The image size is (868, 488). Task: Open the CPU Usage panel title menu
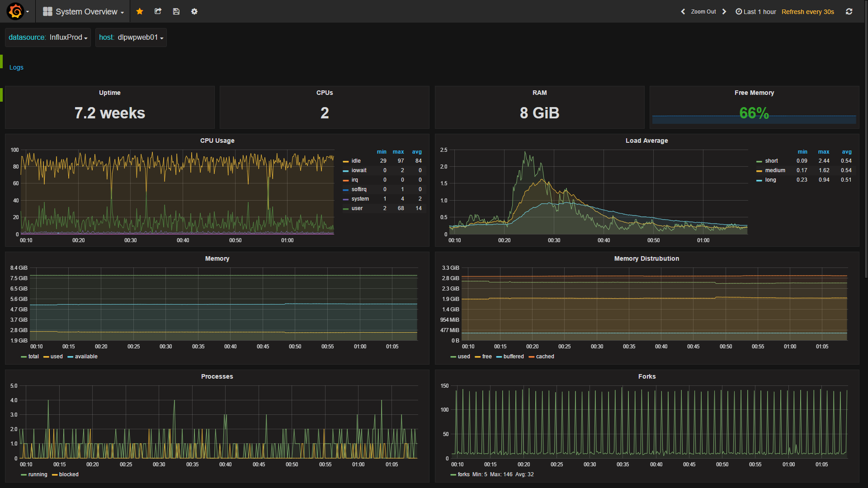pos(217,141)
